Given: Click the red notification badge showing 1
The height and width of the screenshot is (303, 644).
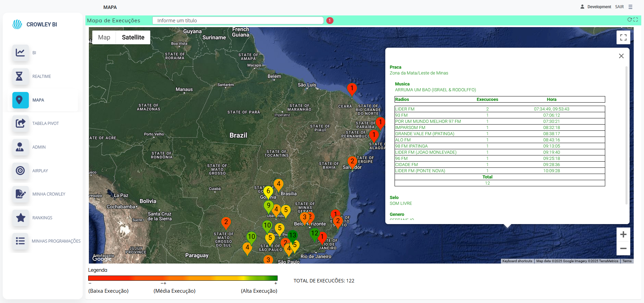Looking at the screenshot, I should pyautogui.click(x=329, y=21).
